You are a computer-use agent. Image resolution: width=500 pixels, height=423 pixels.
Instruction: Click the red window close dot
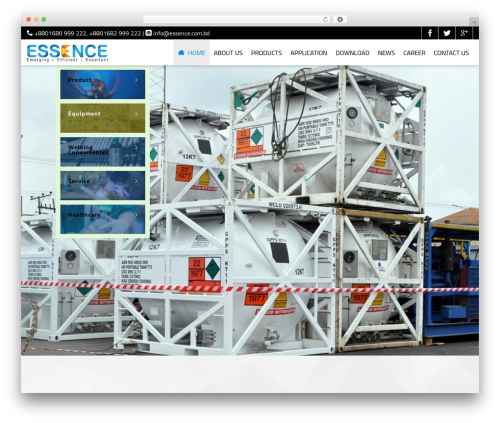click(29, 19)
